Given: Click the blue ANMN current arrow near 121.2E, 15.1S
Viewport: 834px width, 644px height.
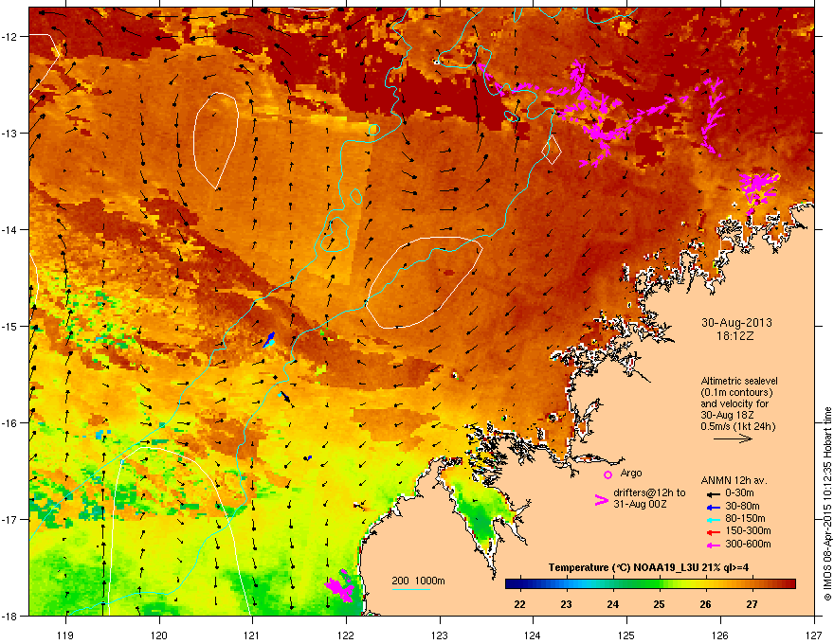Looking at the screenshot, I should coord(269,340).
